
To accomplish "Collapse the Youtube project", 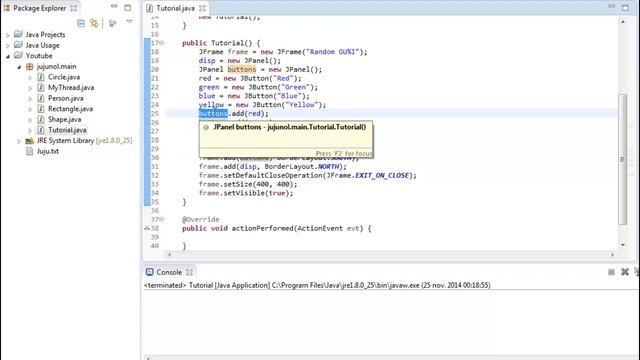I will [x=8, y=56].
